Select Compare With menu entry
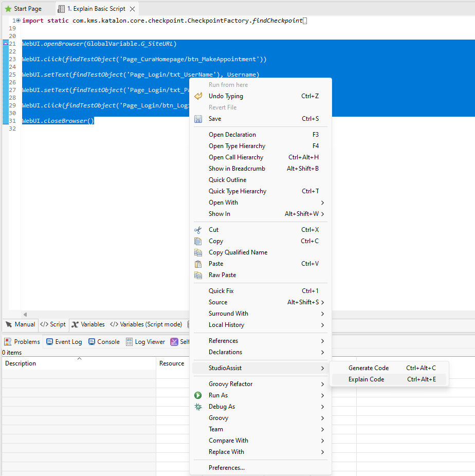Image resolution: width=475 pixels, height=476 pixels. (x=260, y=441)
